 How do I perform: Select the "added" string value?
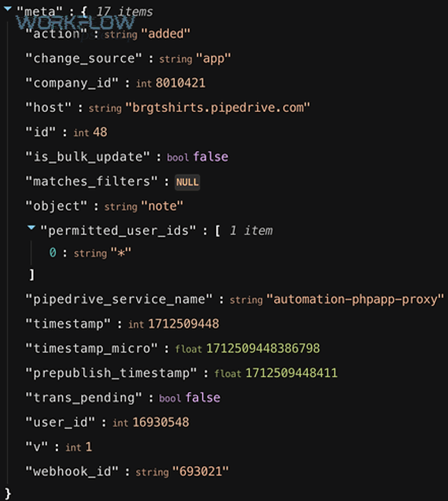(166, 33)
